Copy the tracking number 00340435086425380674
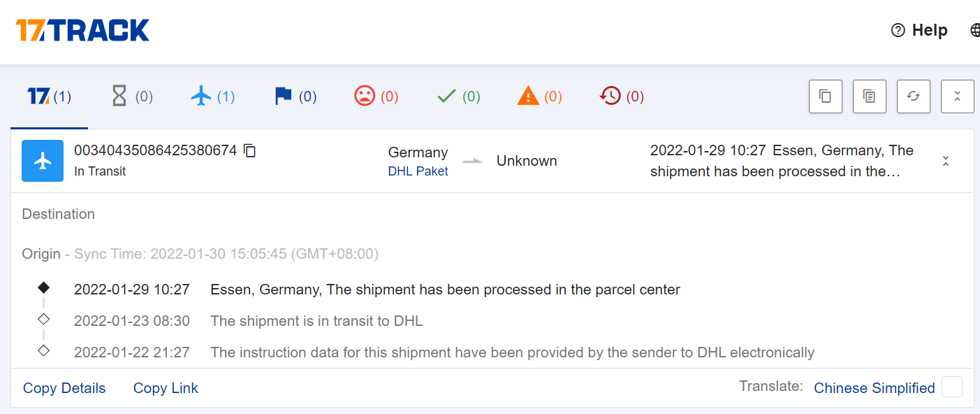The height and width of the screenshot is (414, 980). pos(249,150)
